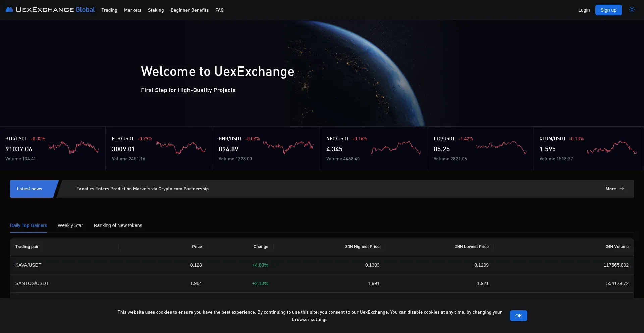Select the Ranking of New tokens tab
This screenshot has height=333, width=644.
click(118, 225)
